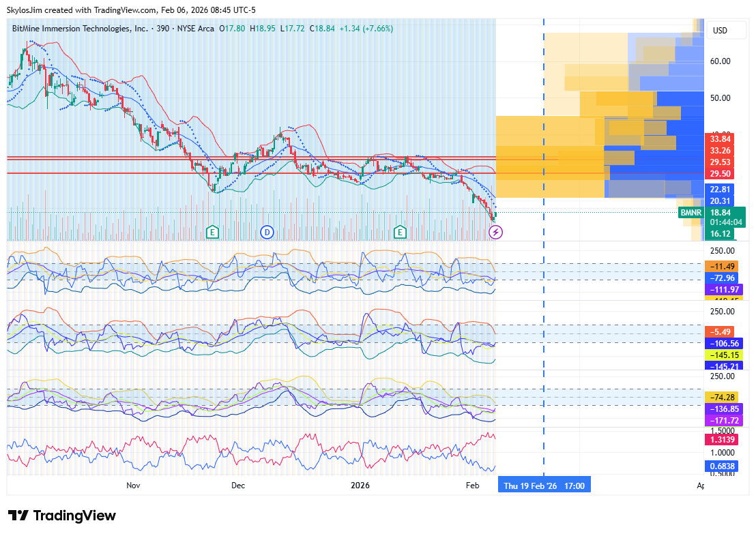
Task: Open the USD currency selector
Action: [x=720, y=31]
